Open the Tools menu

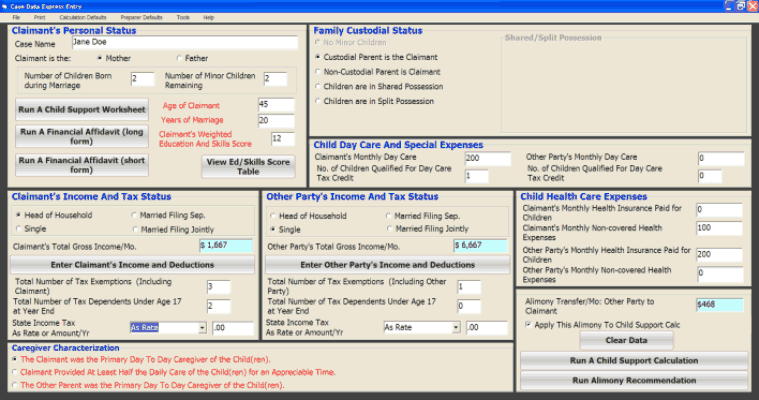pyautogui.click(x=182, y=18)
